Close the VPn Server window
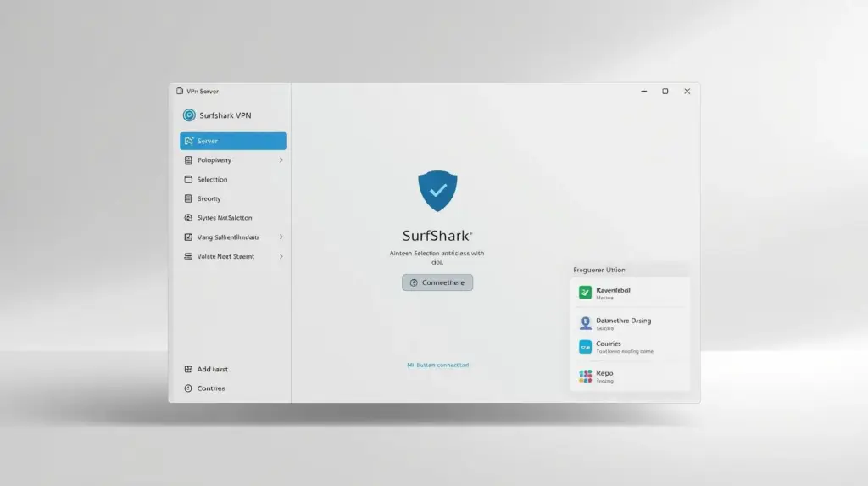This screenshot has width=868, height=486. (687, 92)
